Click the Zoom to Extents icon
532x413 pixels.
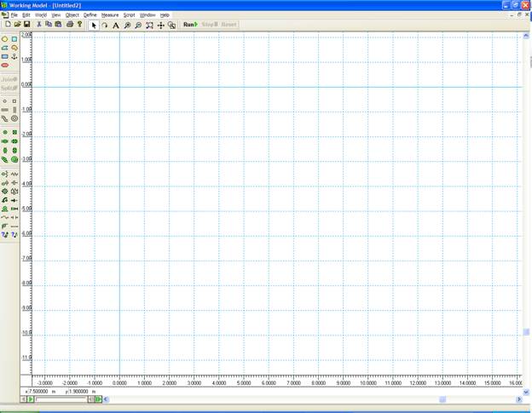tap(150, 25)
